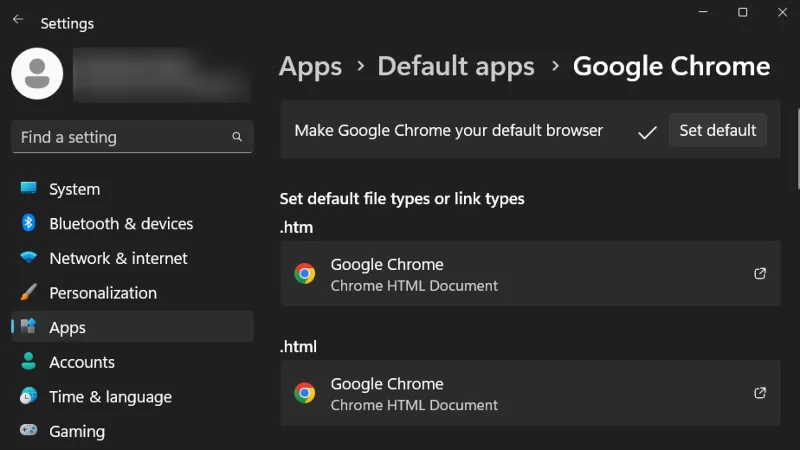This screenshot has width=800, height=450.
Task: Click the search magnifier icon
Action: pos(237,137)
